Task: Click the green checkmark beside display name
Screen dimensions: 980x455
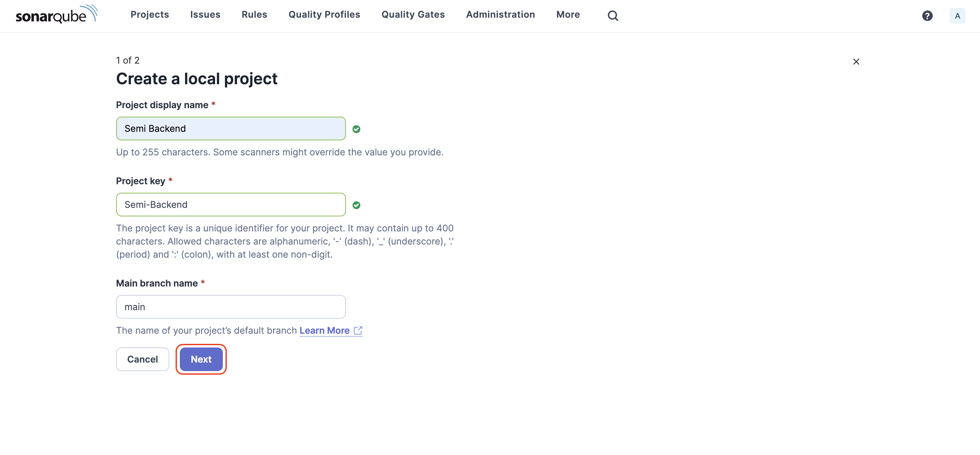Action: point(356,129)
